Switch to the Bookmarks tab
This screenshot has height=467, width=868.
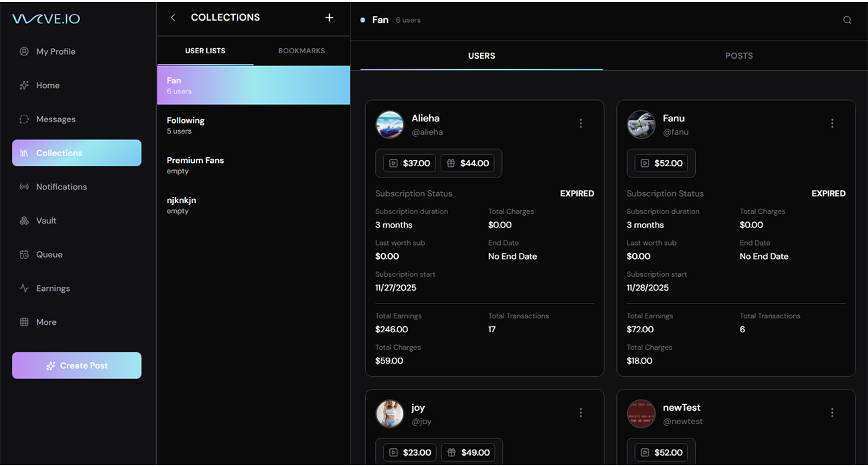pos(301,51)
